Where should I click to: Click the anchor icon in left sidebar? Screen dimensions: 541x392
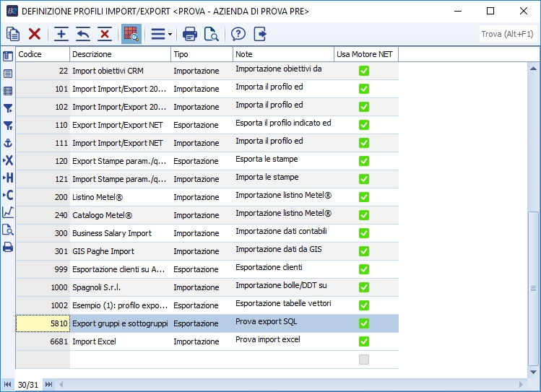coord(8,144)
